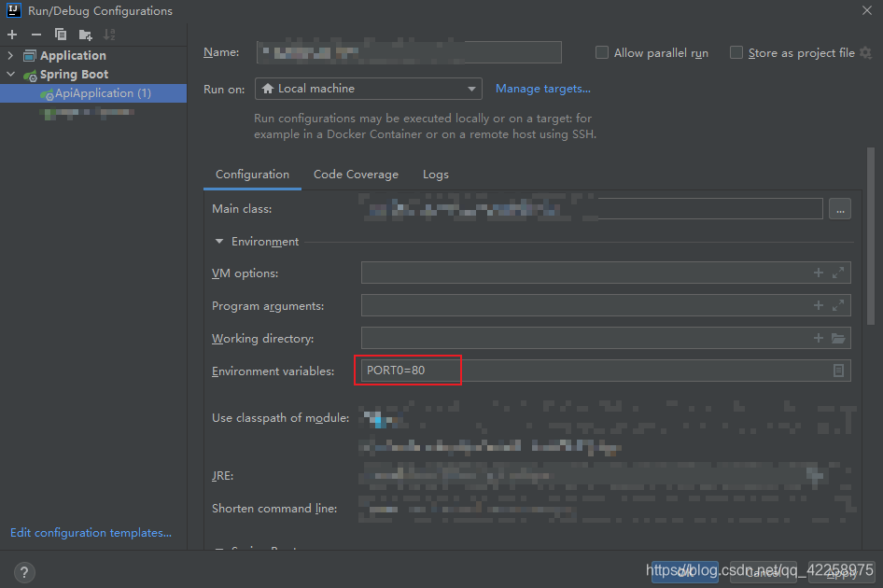Sort configurations alphabetically

coord(107,34)
